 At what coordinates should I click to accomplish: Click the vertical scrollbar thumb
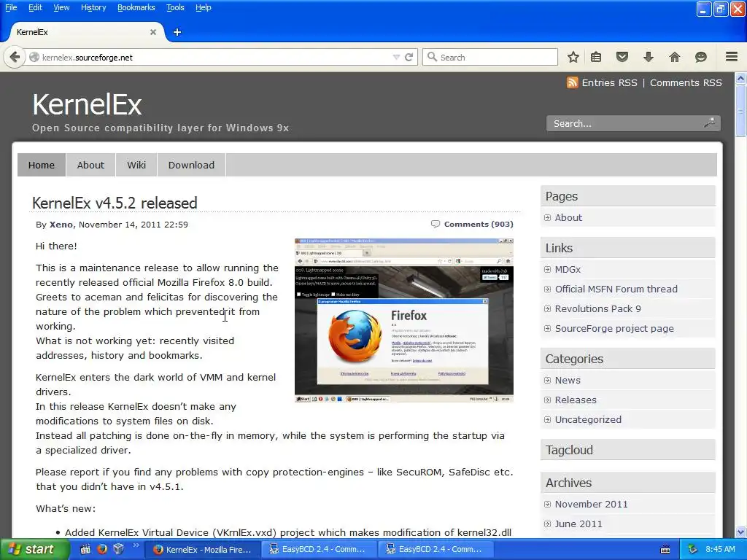pos(741,111)
